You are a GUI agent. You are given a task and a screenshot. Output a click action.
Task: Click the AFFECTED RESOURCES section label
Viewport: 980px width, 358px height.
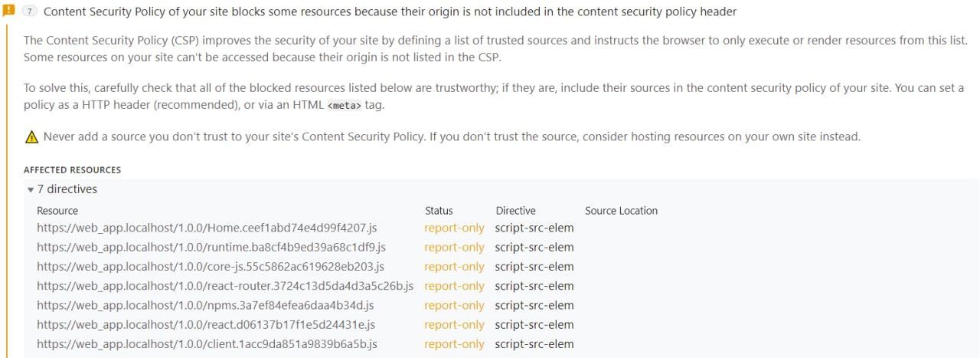[x=72, y=170]
